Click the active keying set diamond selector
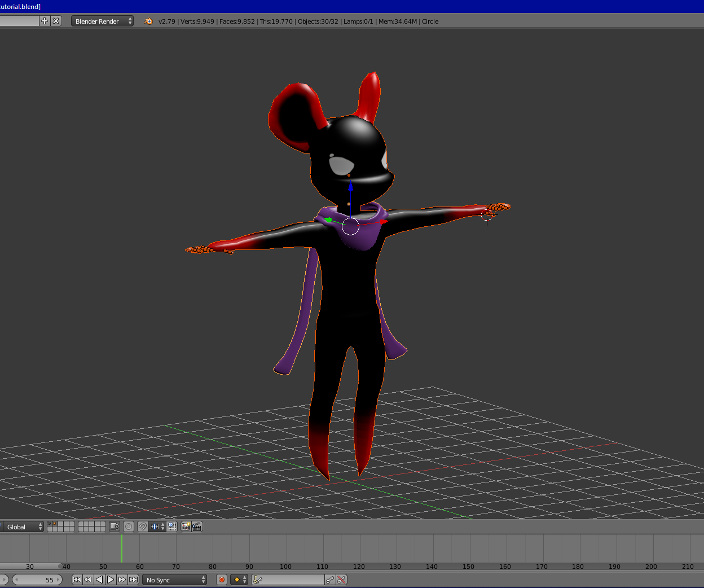 pos(236,580)
